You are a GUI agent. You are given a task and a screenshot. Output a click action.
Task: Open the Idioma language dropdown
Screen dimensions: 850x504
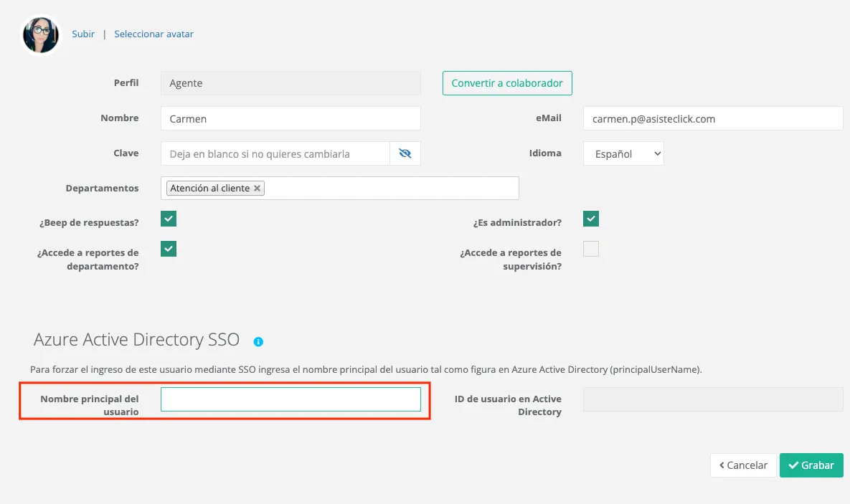(x=623, y=153)
